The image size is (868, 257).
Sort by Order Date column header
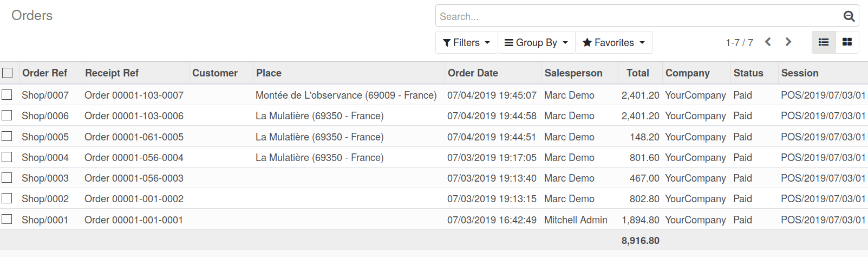click(473, 73)
